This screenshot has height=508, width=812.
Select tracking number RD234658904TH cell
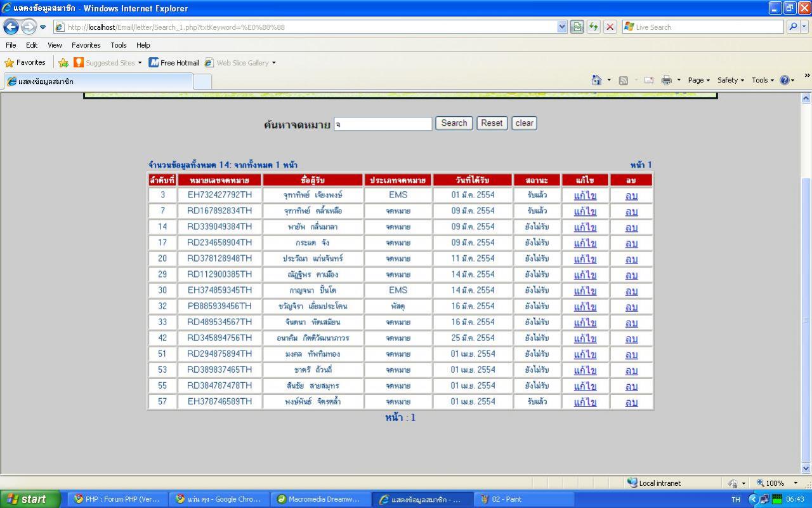pos(219,243)
